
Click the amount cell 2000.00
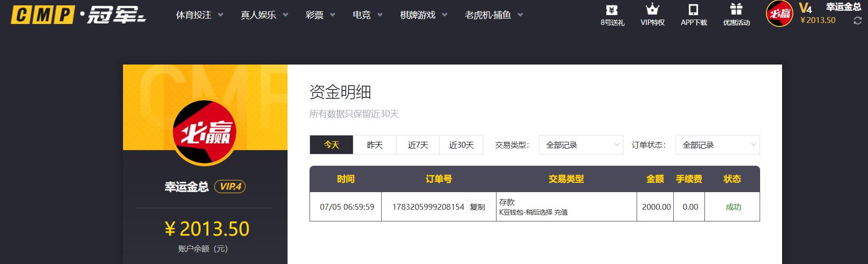tap(656, 207)
